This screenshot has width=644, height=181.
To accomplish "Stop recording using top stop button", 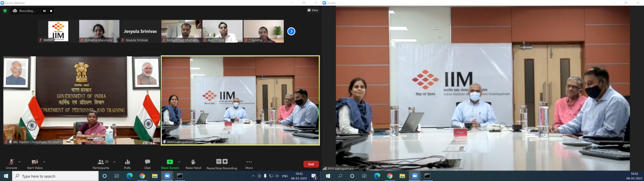I will click(x=51, y=10).
